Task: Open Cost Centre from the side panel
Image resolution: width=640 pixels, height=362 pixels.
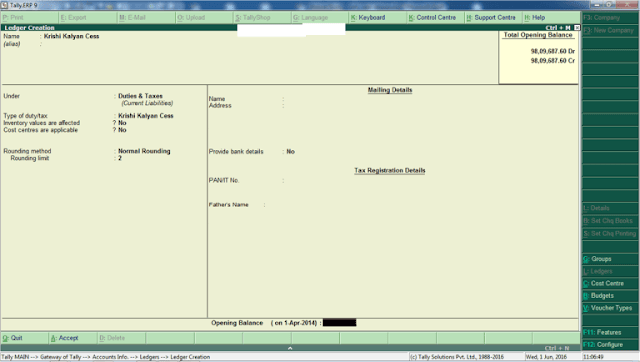Action: tap(610, 283)
